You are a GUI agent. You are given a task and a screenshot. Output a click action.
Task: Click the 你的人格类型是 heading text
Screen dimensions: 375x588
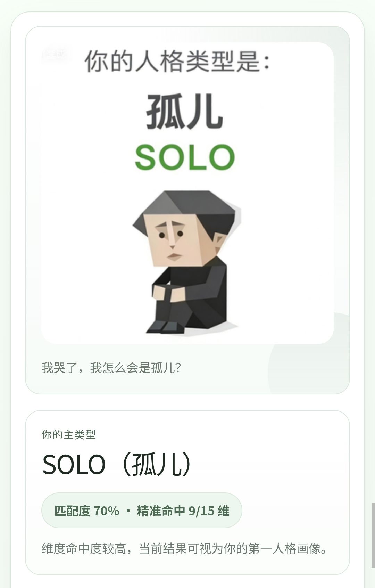tap(177, 61)
